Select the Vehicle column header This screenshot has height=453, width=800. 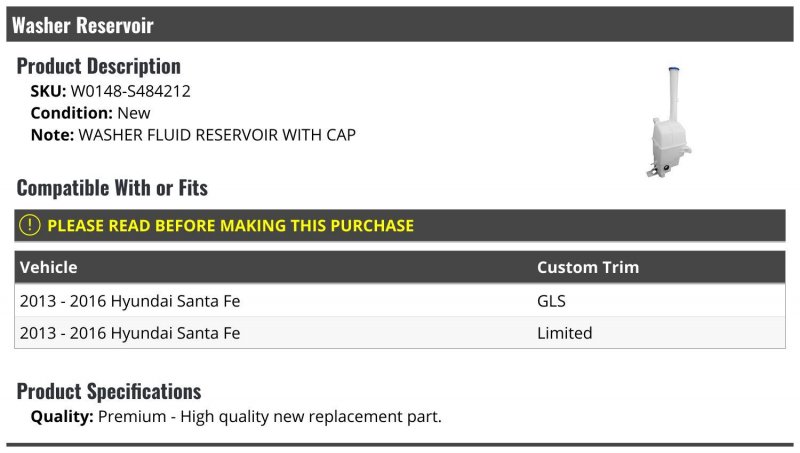(48, 267)
